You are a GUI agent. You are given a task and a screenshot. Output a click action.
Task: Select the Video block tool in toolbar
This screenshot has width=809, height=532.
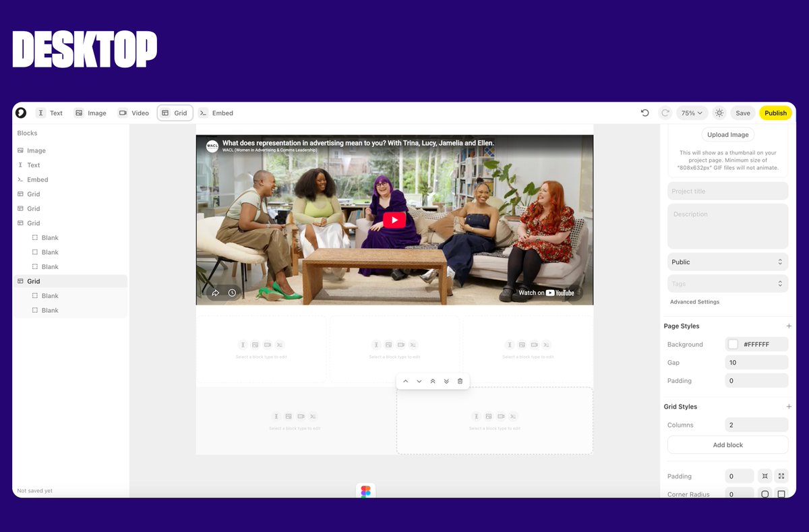(133, 113)
